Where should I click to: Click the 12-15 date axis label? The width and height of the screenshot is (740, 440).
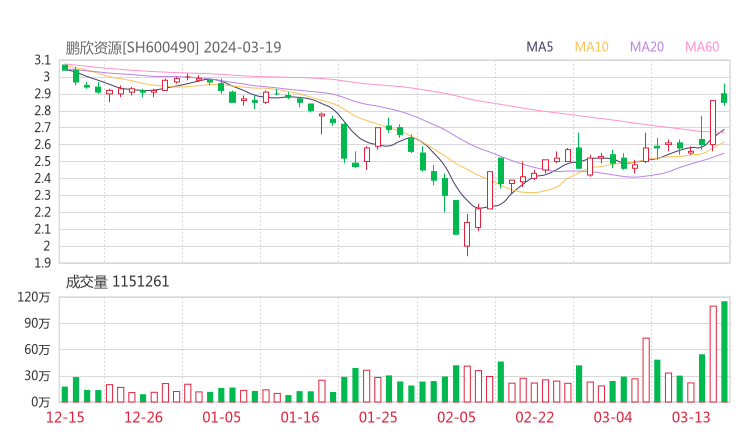pos(65,417)
